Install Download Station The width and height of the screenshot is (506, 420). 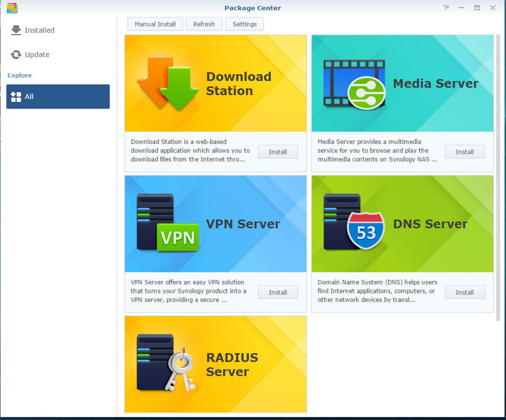(x=278, y=152)
